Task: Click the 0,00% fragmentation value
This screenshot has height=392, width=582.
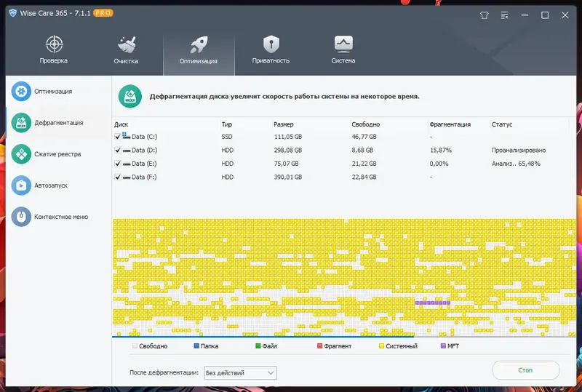Action: tap(439, 164)
